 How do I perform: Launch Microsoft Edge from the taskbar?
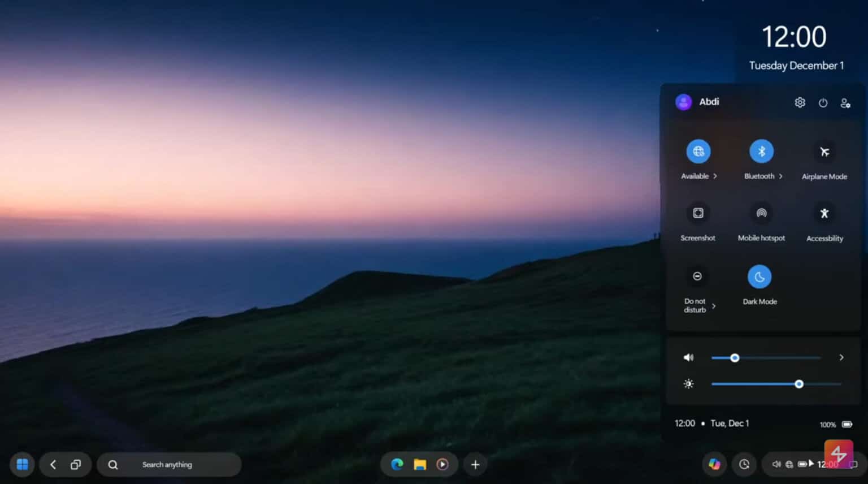pos(396,464)
